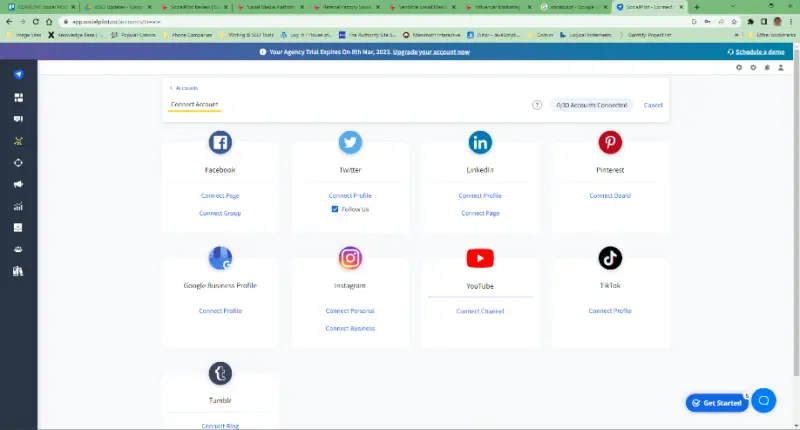
Task: Click the help question mark icon
Action: click(x=537, y=105)
